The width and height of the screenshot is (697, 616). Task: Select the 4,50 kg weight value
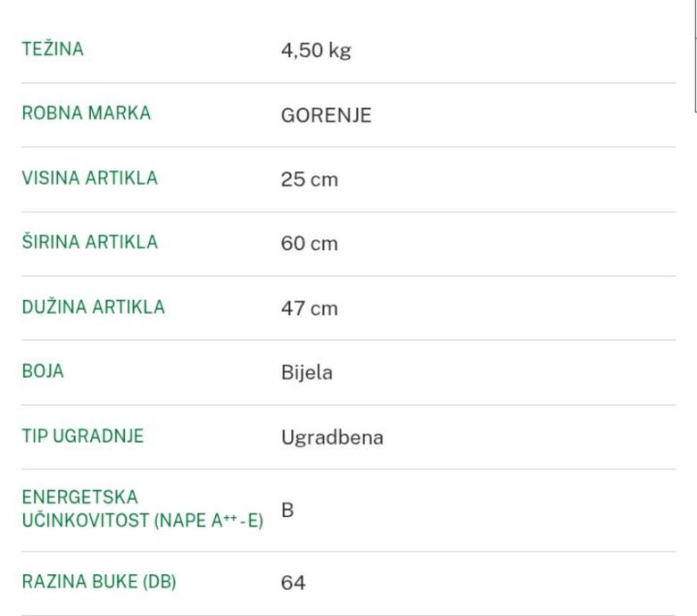tap(316, 51)
